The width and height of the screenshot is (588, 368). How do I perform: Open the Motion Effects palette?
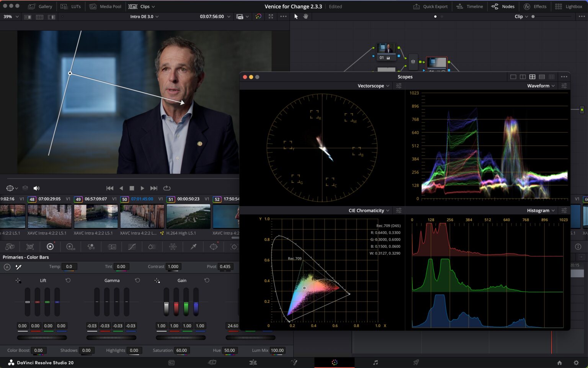tap(112, 247)
